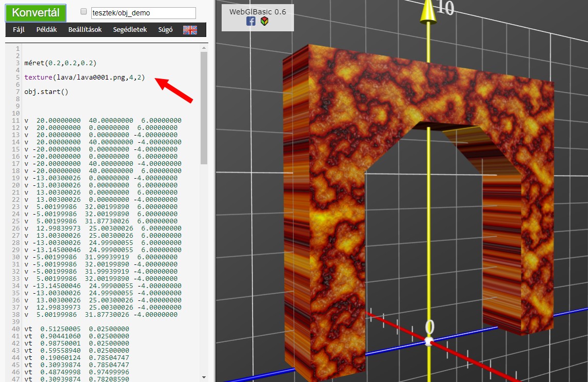The image size is (588, 382).
Task: Click the obj.start() line in the editor
Action: [x=46, y=92]
